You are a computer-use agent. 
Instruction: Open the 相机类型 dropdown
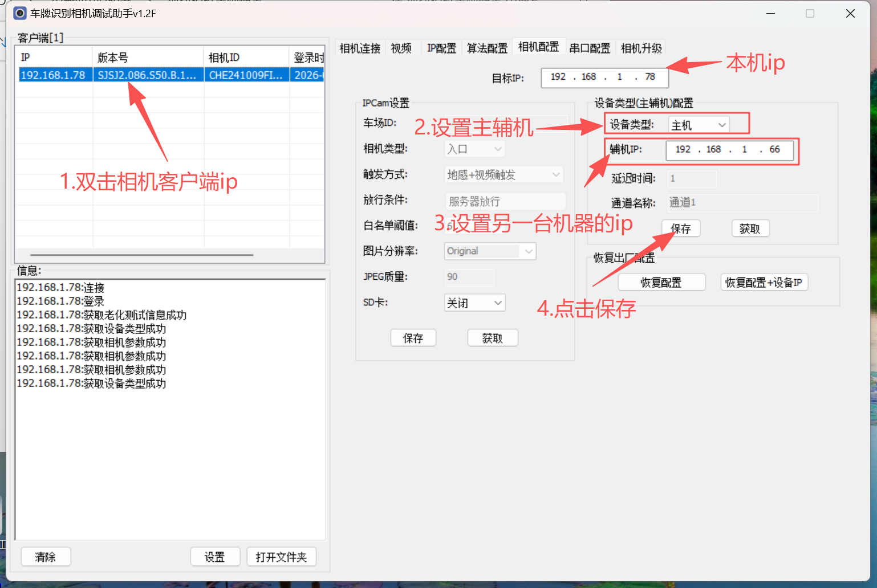pyautogui.click(x=474, y=149)
